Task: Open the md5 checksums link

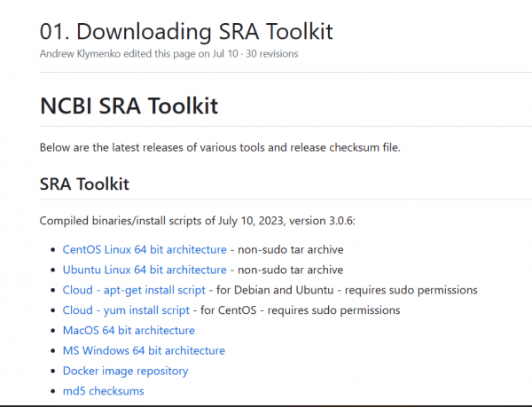Action: pos(103,391)
